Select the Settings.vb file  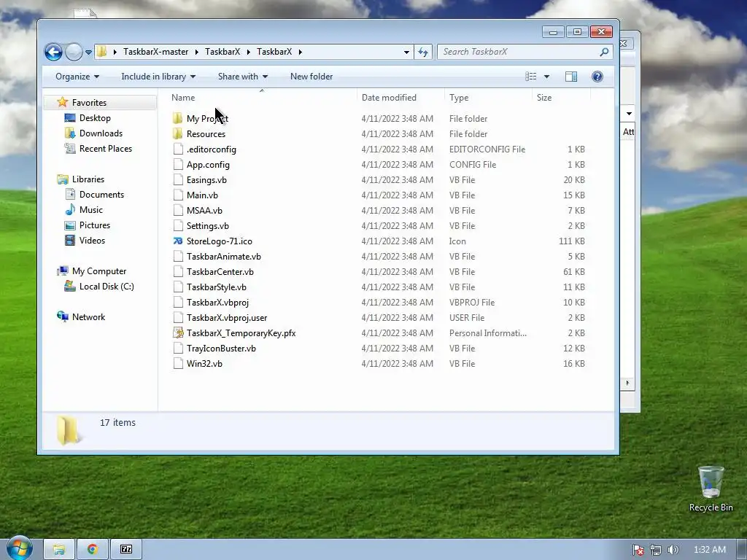[208, 226]
